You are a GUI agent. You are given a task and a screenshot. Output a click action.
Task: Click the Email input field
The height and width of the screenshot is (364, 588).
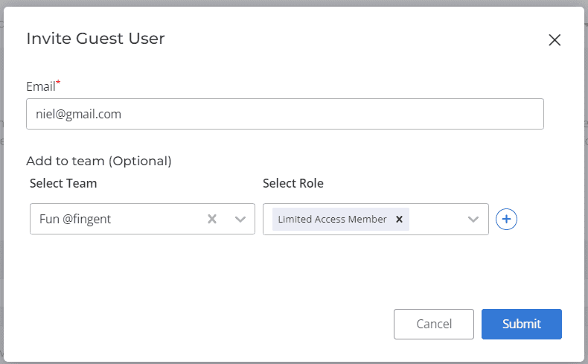click(x=284, y=114)
